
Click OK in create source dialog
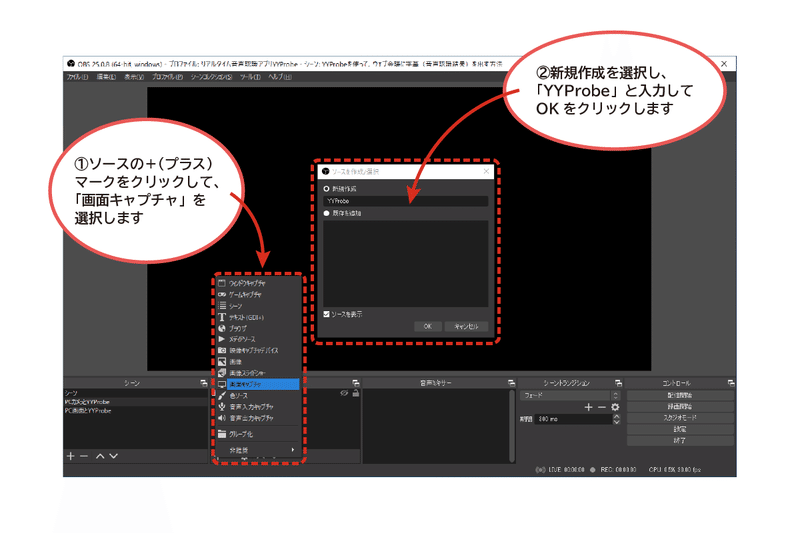(x=428, y=326)
